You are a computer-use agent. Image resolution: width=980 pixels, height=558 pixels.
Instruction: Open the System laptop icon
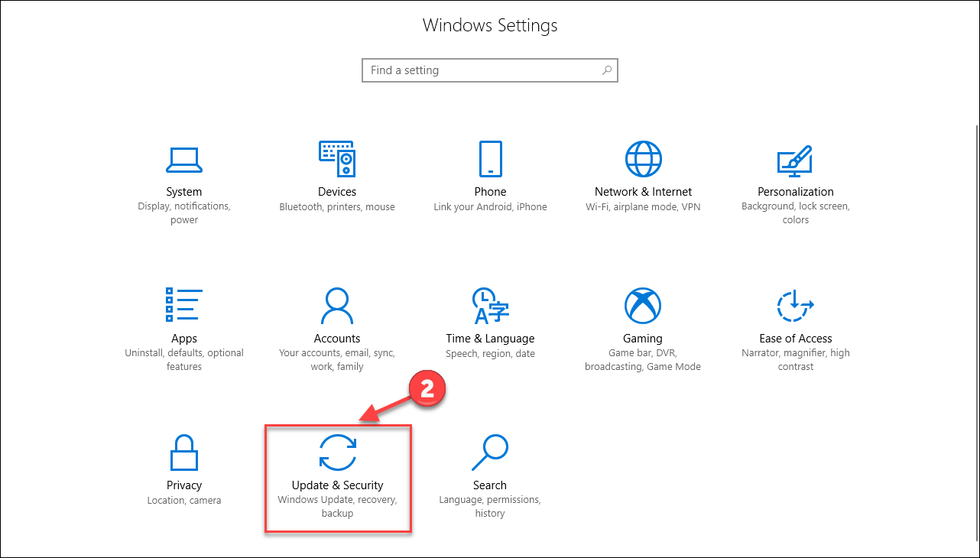tap(184, 160)
